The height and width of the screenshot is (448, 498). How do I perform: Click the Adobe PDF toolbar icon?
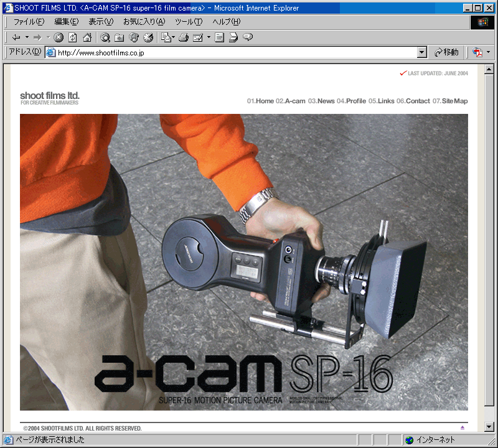tap(477, 52)
